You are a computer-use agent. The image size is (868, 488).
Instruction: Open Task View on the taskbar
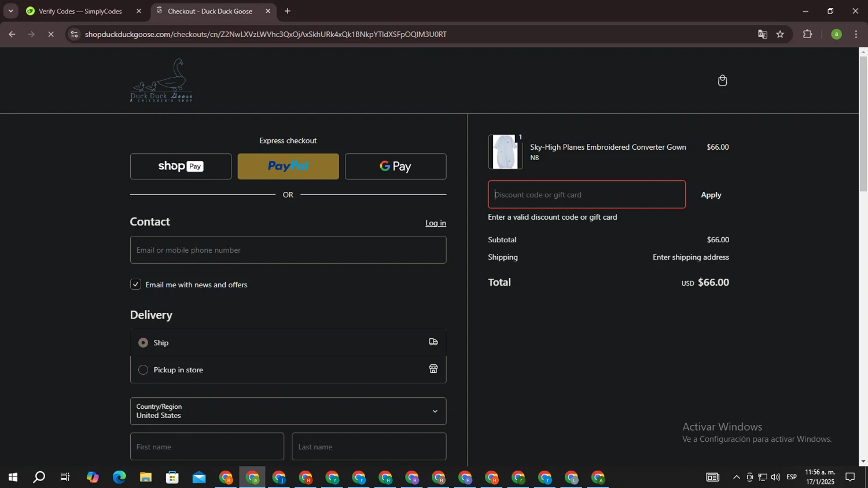(x=65, y=478)
